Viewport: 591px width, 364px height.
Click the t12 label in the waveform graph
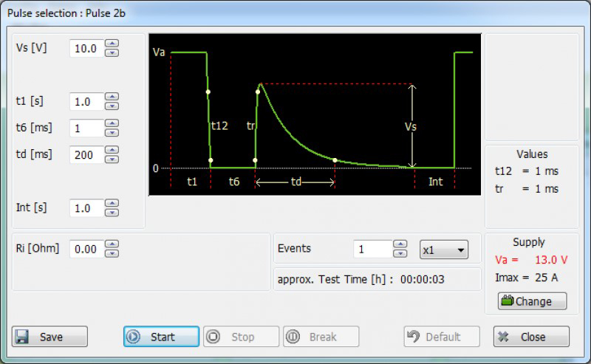click(219, 126)
